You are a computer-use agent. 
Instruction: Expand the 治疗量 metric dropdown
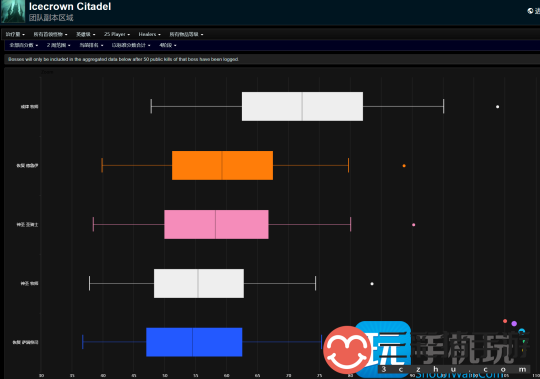coord(15,34)
